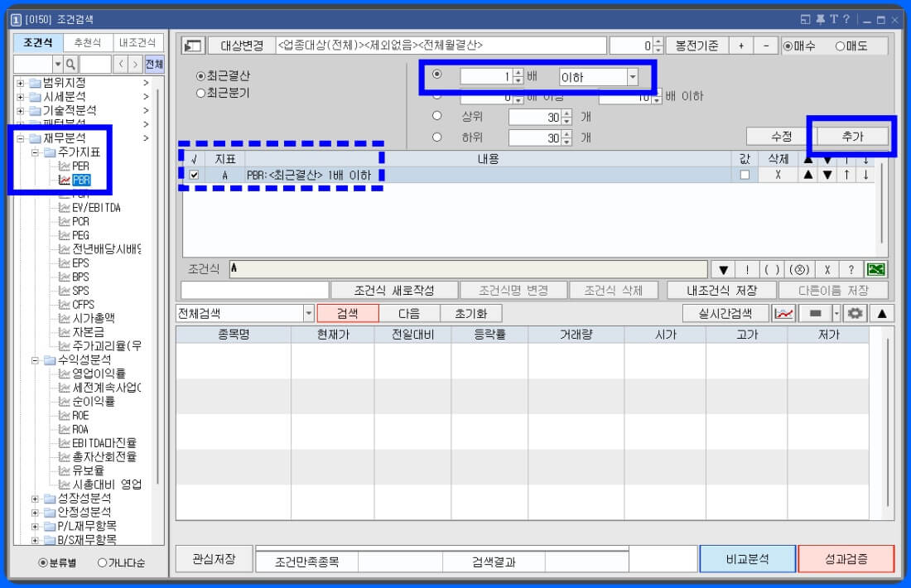Screen dimensions: 911x588
Task: Switch to 추천식 tab
Action: pyautogui.click(x=87, y=43)
